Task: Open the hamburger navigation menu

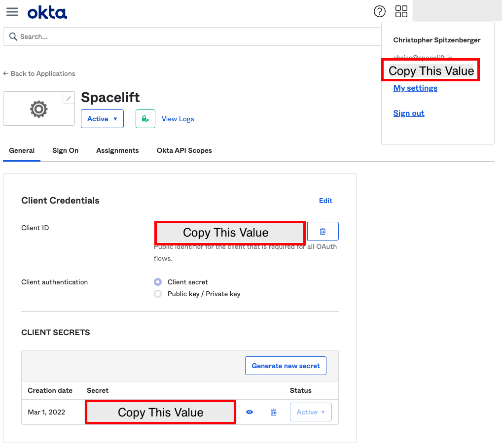Action: pos(12,11)
